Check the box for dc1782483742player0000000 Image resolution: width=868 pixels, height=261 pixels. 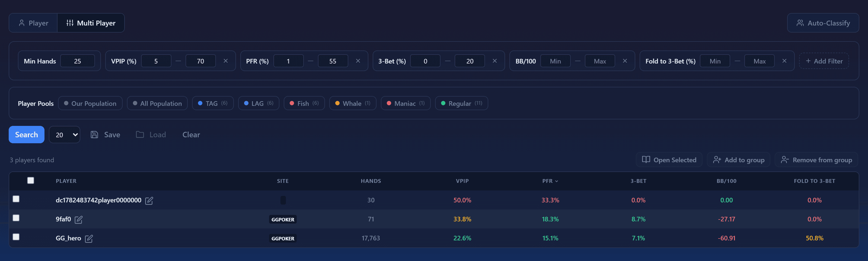click(x=16, y=199)
